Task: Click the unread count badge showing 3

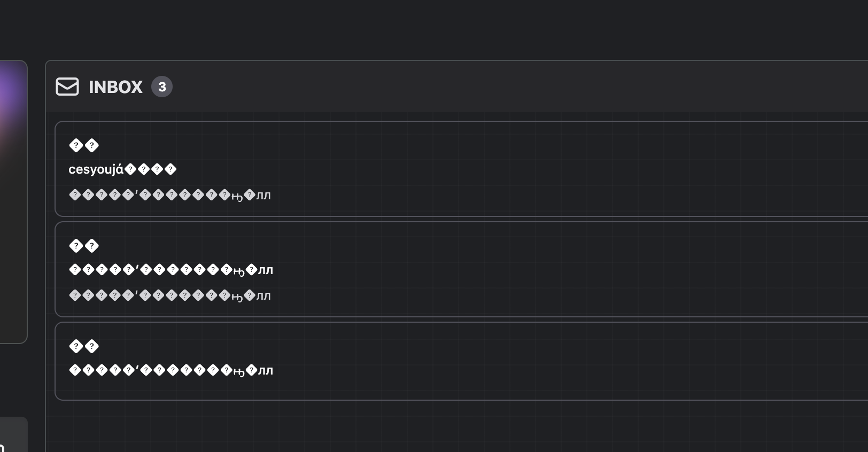Action: click(x=162, y=87)
